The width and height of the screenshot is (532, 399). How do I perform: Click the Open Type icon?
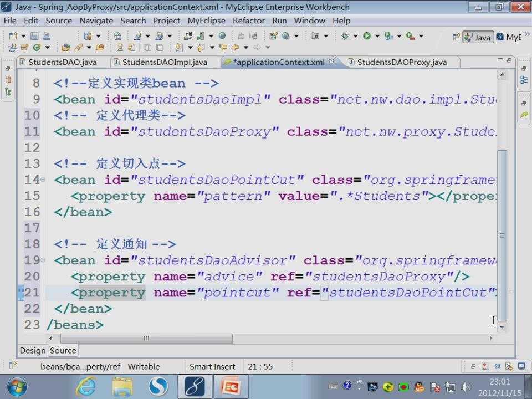pos(66,48)
